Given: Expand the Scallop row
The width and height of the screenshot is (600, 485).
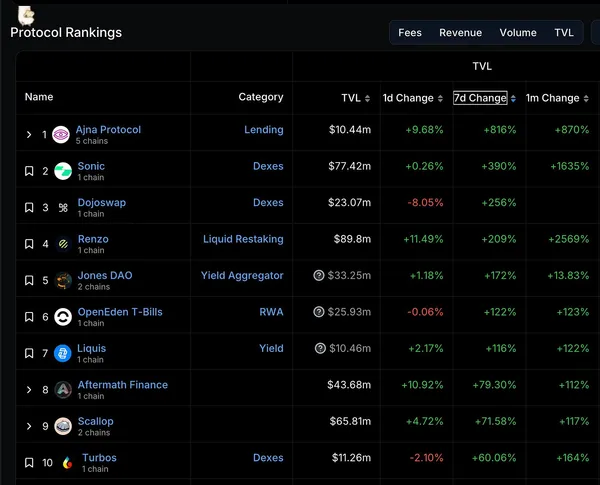Looking at the screenshot, I should click(x=29, y=426).
